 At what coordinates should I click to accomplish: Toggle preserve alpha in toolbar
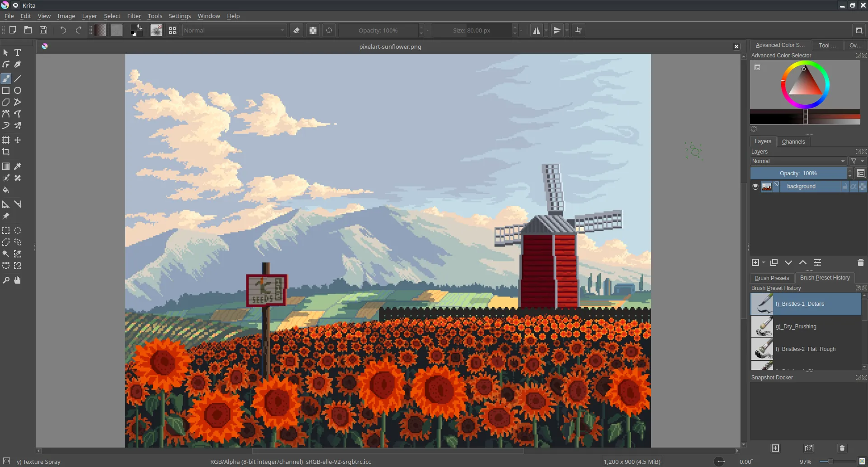pos(313,30)
